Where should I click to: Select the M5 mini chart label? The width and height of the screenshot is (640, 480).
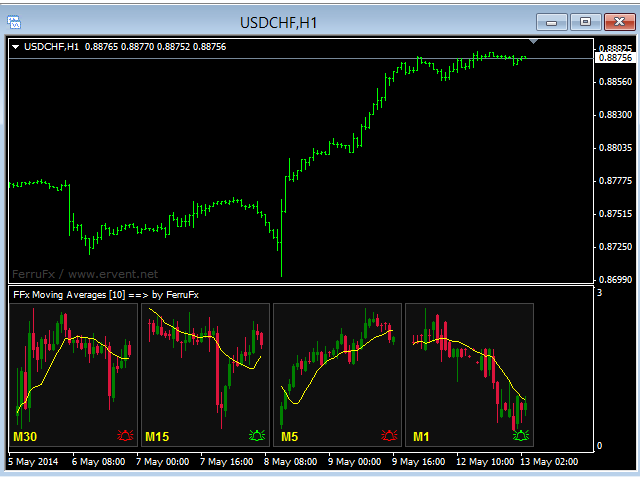289,437
